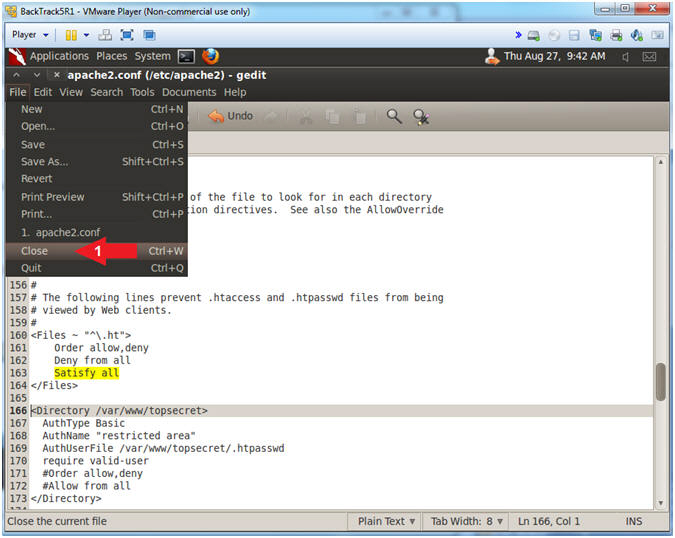This screenshot has height=538, width=675.
Task: Click the hard disk device icon in VMware bar
Action: 534,35
